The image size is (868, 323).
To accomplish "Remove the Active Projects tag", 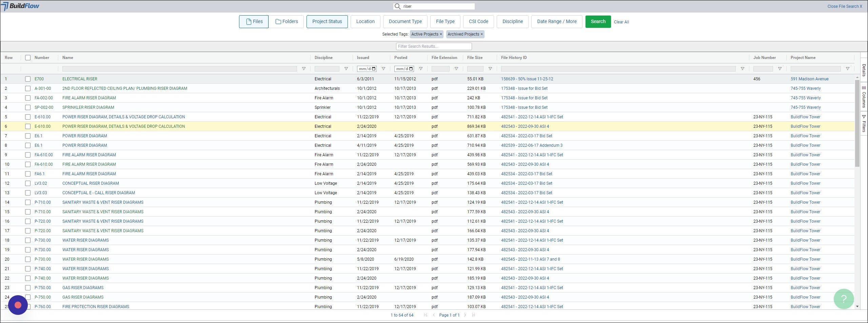I will click(x=441, y=34).
